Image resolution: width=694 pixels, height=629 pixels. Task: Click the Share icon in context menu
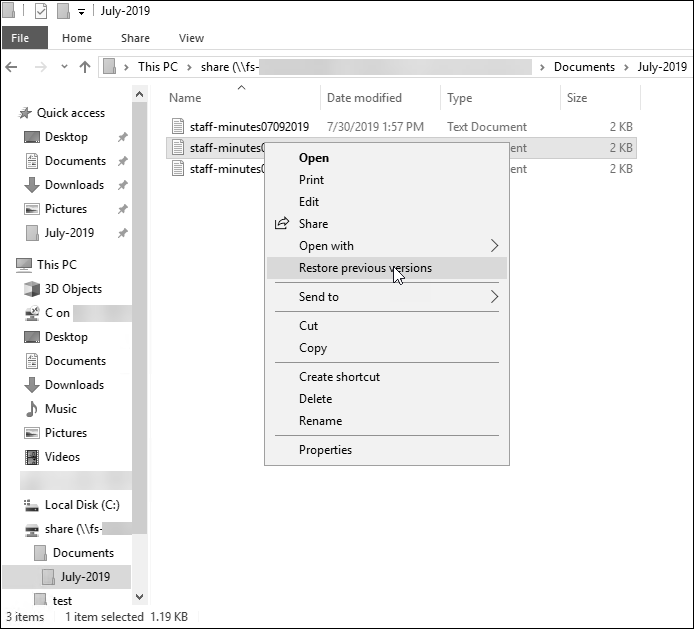[x=281, y=224]
